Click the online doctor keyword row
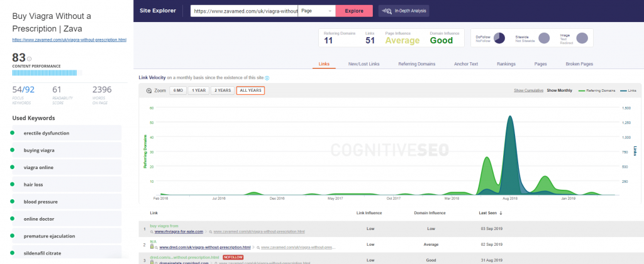The height and width of the screenshot is (264, 644). (x=67, y=219)
